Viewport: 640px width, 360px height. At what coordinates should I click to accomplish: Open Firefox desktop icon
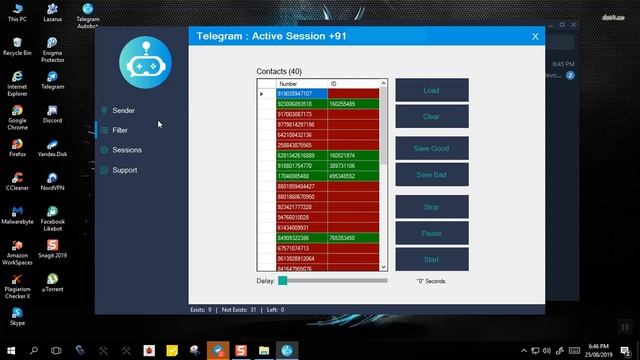pyautogui.click(x=17, y=148)
